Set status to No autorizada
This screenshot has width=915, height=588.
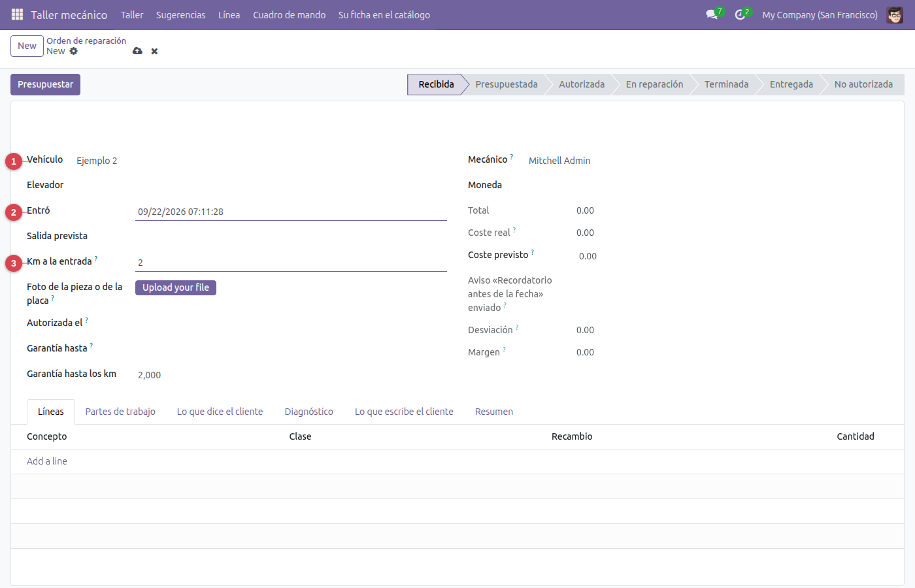(863, 84)
